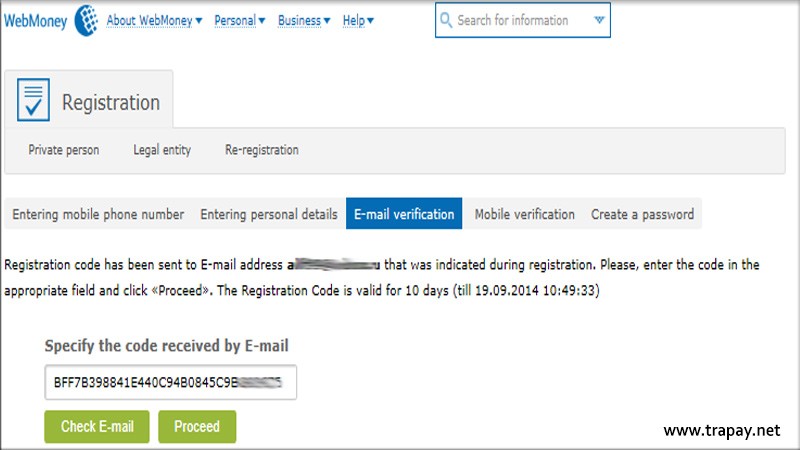
Task: Switch to the Mobile verification step
Action: [x=524, y=214]
